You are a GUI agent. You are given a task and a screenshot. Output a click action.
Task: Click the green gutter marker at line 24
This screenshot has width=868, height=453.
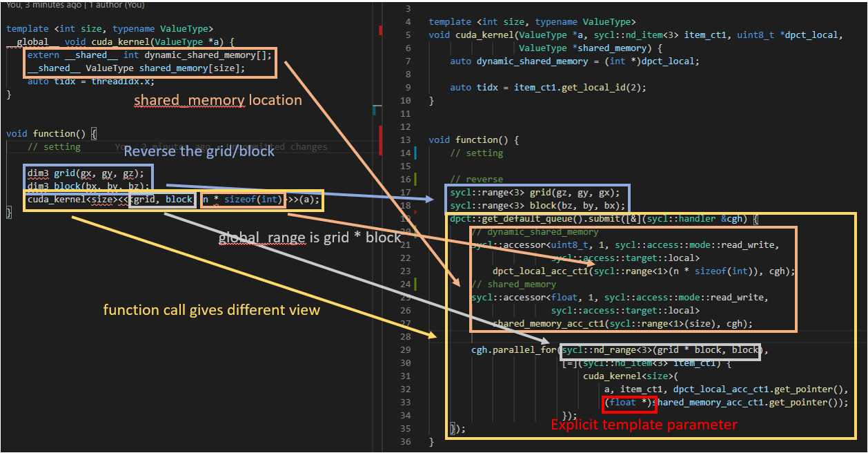tap(415, 284)
